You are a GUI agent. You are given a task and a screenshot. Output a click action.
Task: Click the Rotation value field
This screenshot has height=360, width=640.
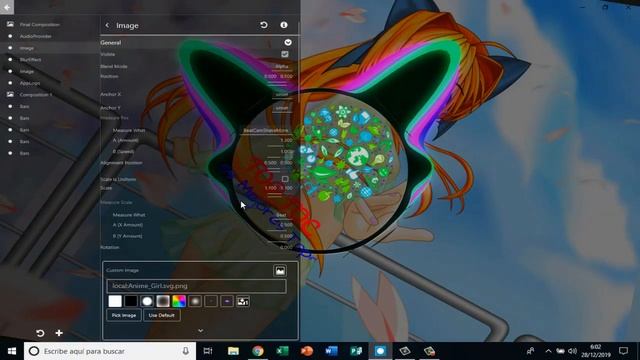pyautogui.click(x=286, y=248)
